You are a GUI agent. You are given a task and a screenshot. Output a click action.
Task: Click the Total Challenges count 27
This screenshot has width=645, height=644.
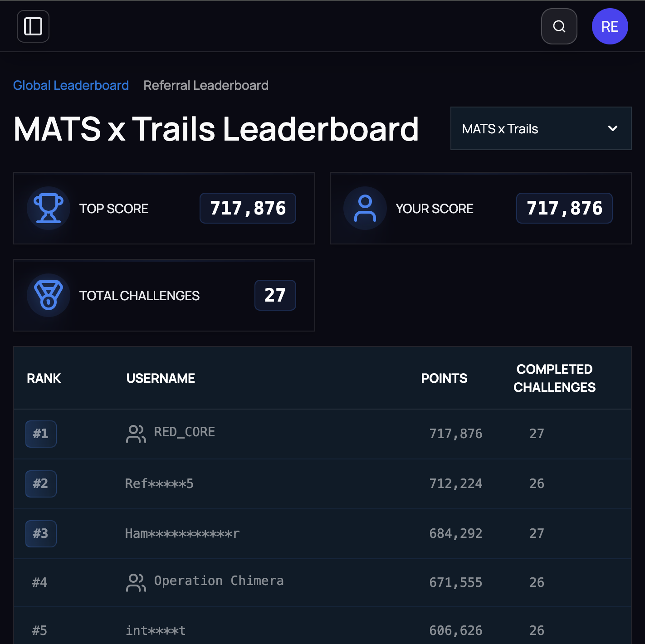275,295
